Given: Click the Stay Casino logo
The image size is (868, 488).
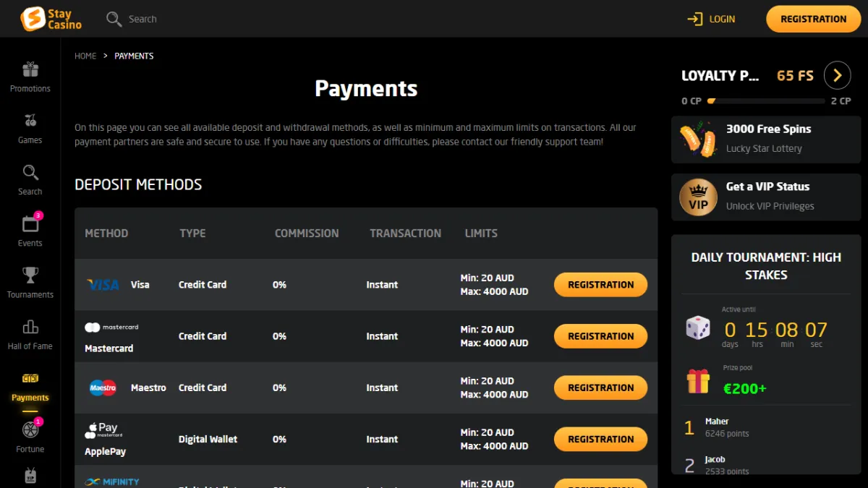Looking at the screenshot, I should 51,19.
